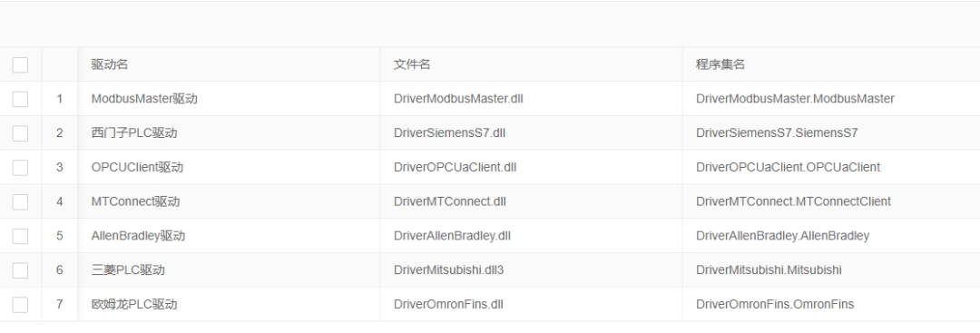Select the DriverOPCUaClient.dll file name

pyautogui.click(x=455, y=168)
